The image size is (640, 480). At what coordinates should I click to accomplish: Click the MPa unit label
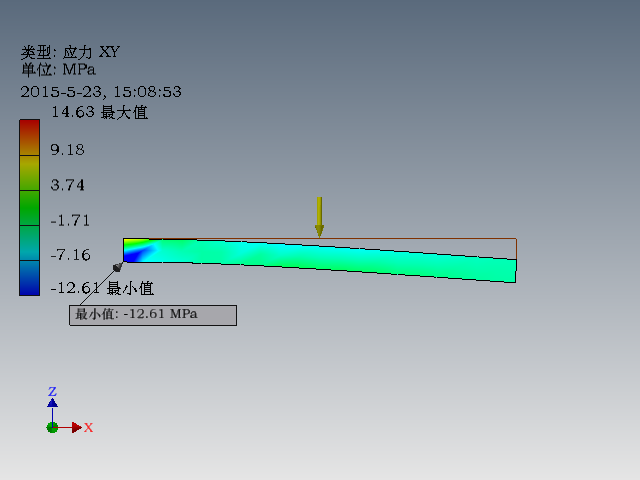58,70
